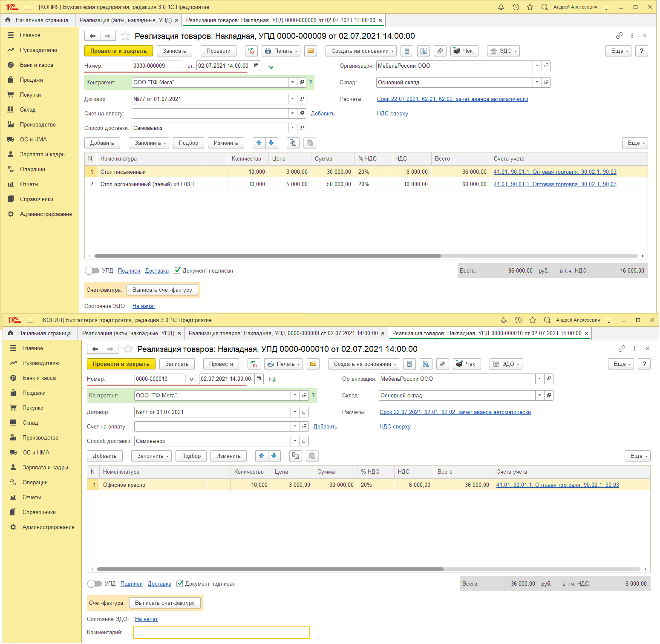The width and height of the screenshot is (660, 644).
Task: Move row up with blue arrow in document 0000-000010
Action: tap(261, 456)
